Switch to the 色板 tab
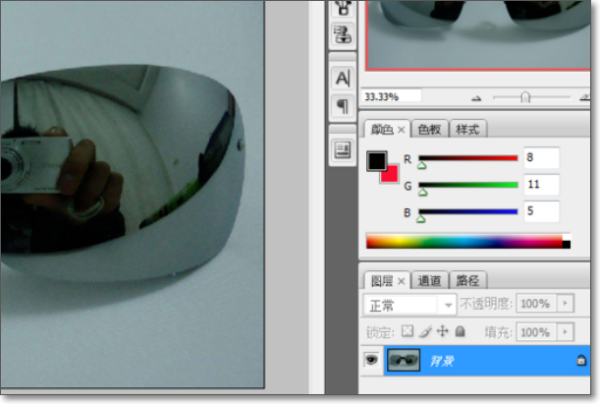The image size is (600, 404). 430,130
